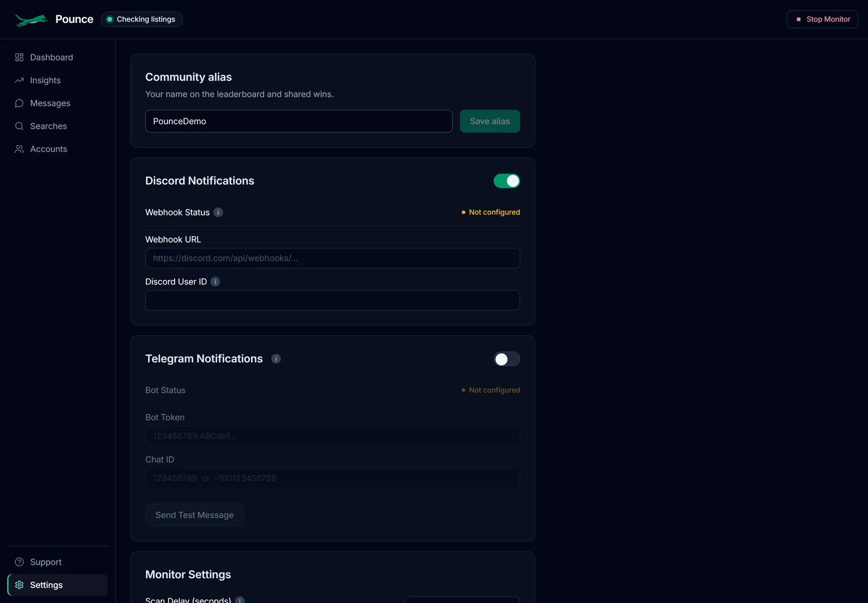Open the Dashboard page

point(58,58)
